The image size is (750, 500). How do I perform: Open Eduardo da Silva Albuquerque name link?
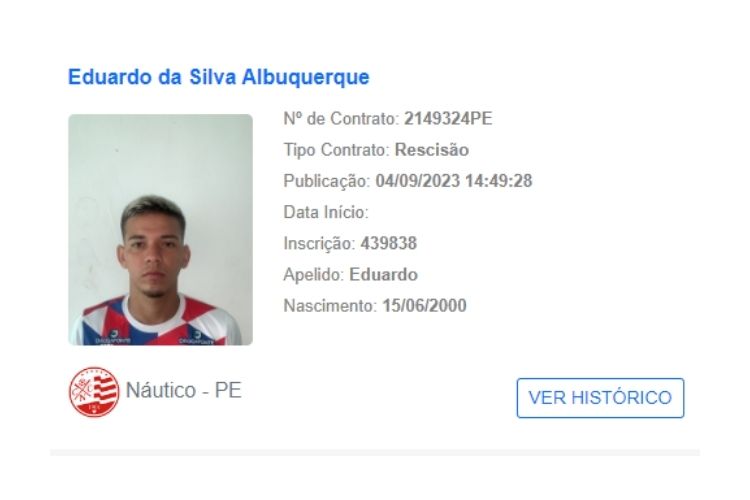tap(219, 77)
